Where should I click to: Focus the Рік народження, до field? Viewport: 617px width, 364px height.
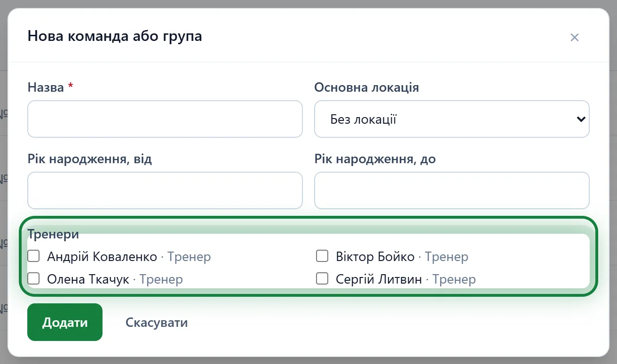(x=451, y=190)
